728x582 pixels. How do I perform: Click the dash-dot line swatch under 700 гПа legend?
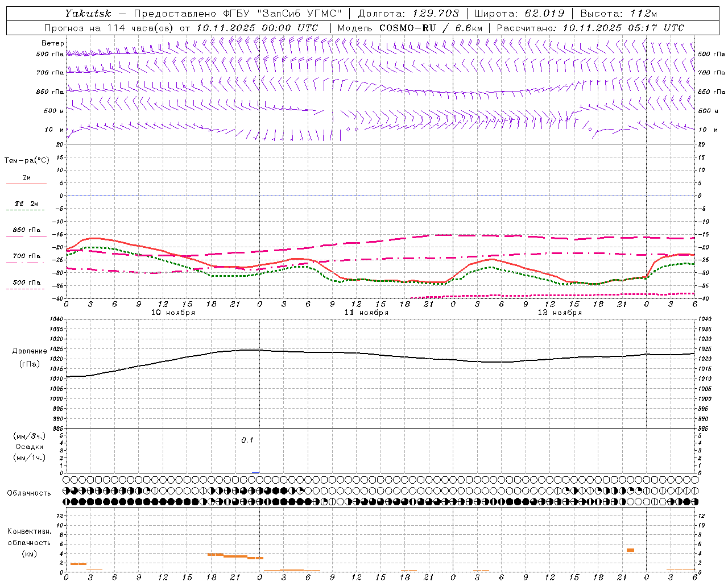[26, 263]
